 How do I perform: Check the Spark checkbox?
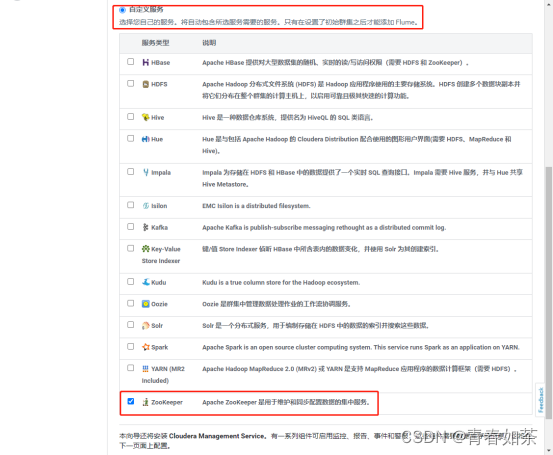click(130, 347)
